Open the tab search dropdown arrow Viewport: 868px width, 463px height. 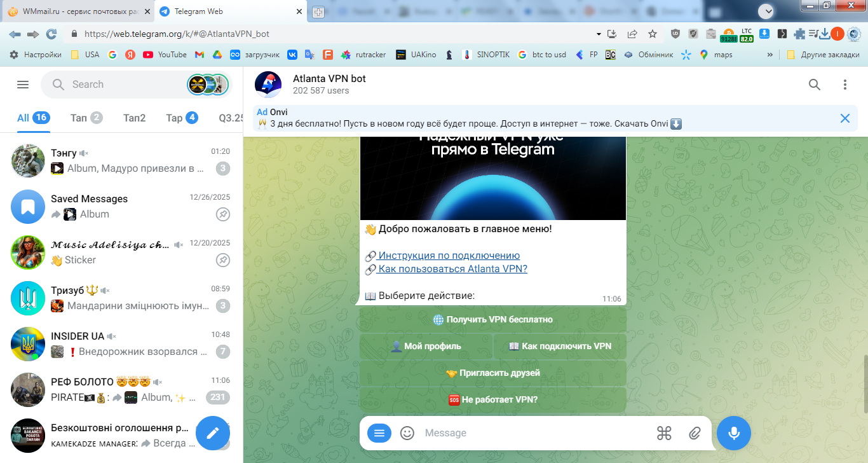point(766,11)
